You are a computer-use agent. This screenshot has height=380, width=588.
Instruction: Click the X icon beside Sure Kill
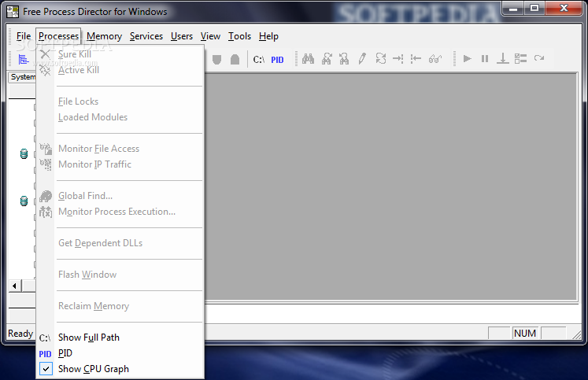point(45,54)
